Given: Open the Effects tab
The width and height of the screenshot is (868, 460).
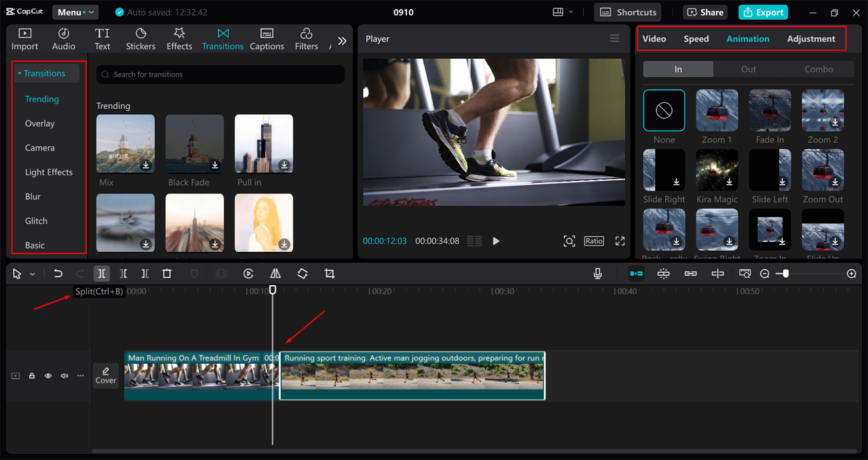Looking at the screenshot, I should coord(179,39).
